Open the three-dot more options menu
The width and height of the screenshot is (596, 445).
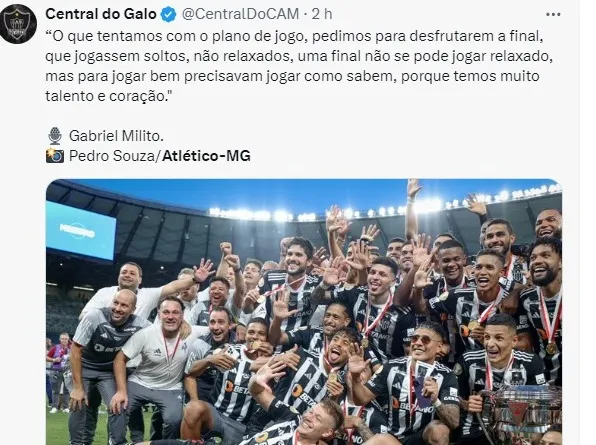[553, 14]
